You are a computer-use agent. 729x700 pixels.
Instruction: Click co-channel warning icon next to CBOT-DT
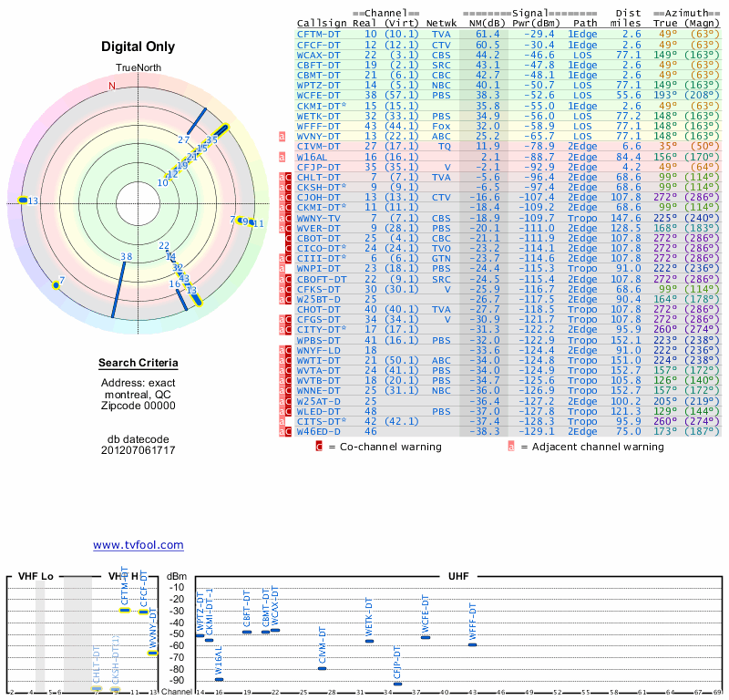tap(289, 238)
